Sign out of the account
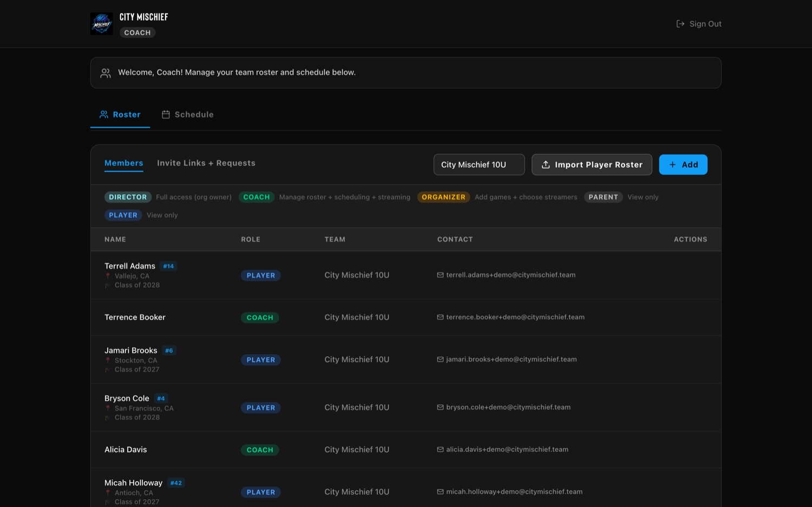Viewport: 812px width, 507px height. (x=699, y=24)
